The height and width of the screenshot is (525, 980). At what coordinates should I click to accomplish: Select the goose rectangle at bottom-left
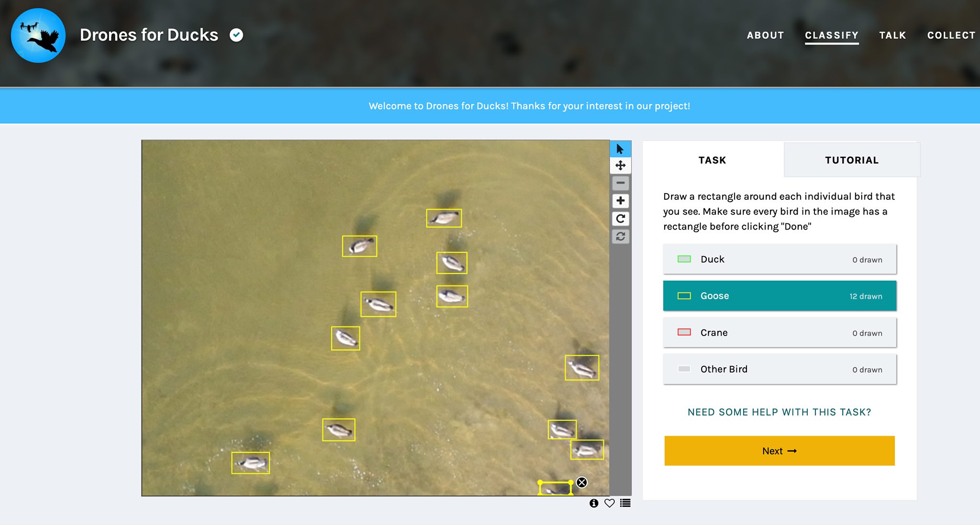[x=251, y=463]
